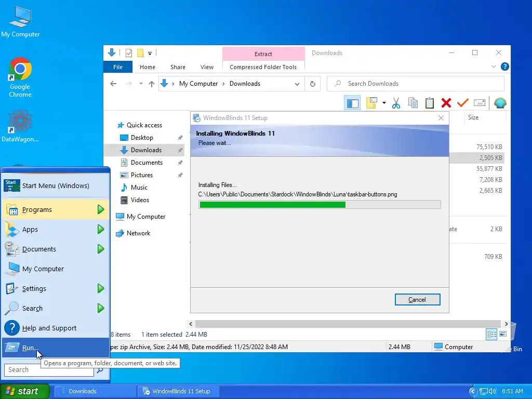Click the Explorer help question mark icon
The width and height of the screenshot is (532, 399).
click(505, 67)
